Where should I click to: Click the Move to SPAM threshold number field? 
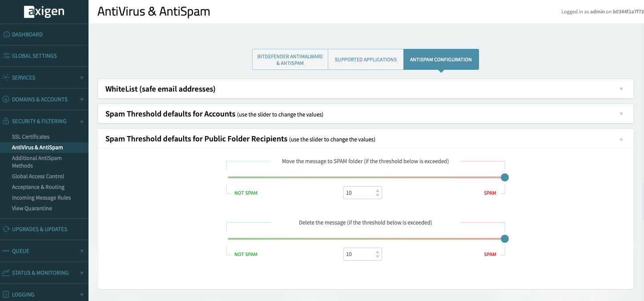(358, 193)
